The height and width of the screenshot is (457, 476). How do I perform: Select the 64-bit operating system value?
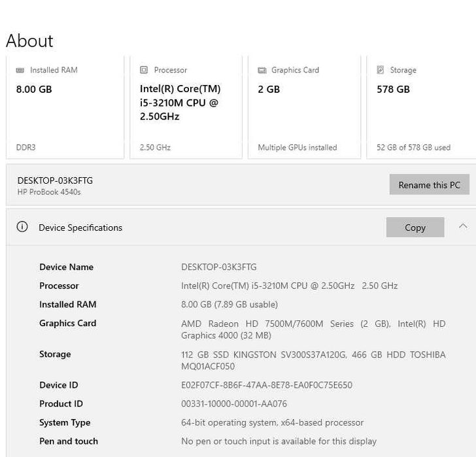(x=272, y=423)
